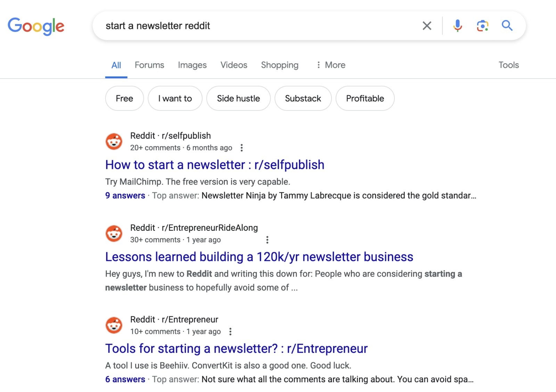Clear the search query with X icon
Screen dimensions: 556x392
point(427,26)
